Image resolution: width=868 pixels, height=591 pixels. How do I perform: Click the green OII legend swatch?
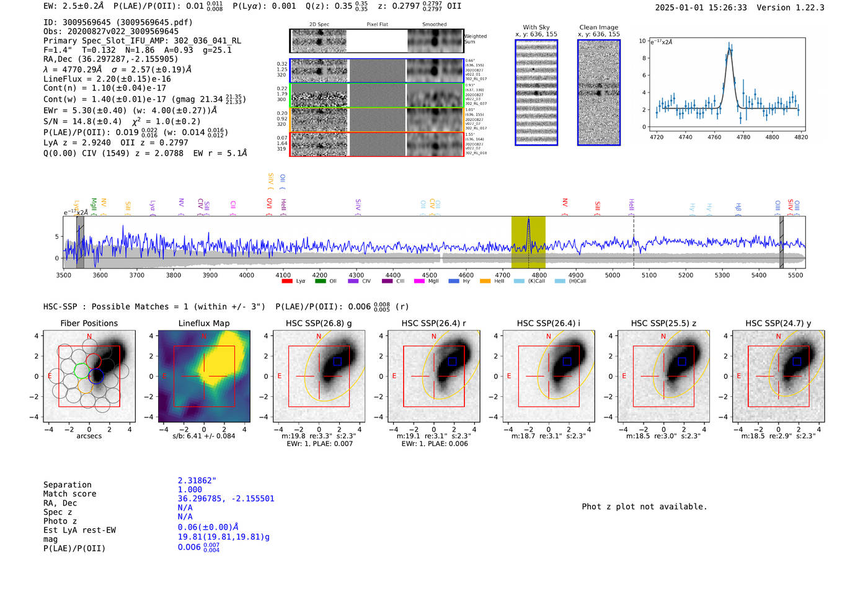321,281
